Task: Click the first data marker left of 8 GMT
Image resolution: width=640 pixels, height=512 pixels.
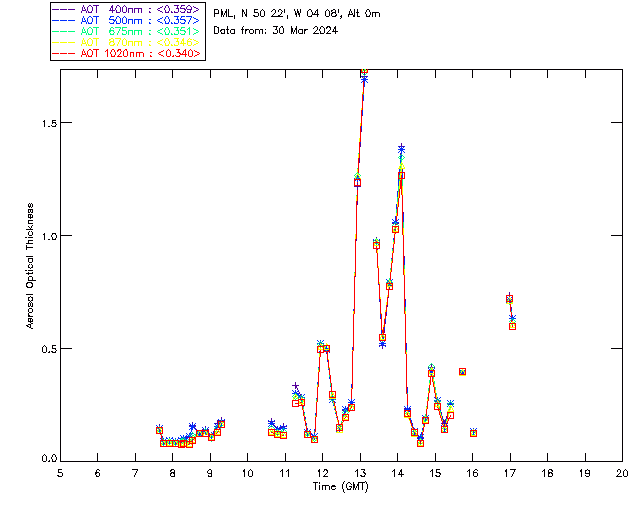Action: point(159,430)
